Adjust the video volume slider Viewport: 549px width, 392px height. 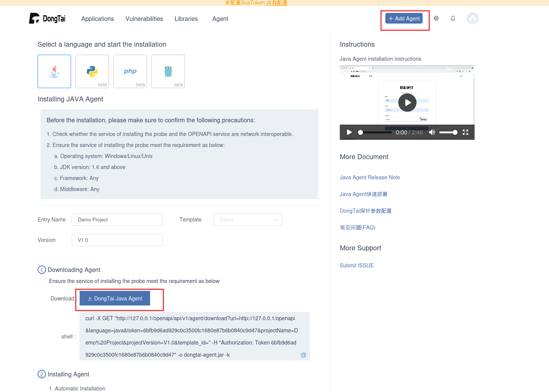click(x=448, y=132)
